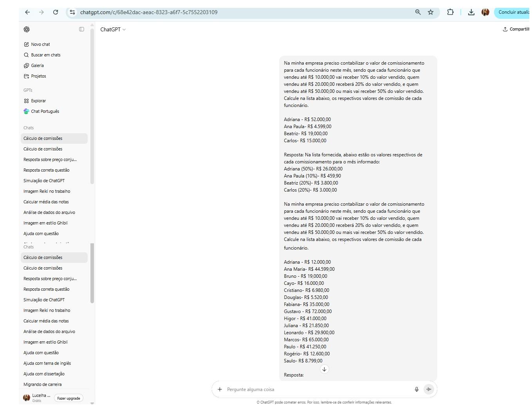Click the chatgpt.com address bar URL
The image size is (532, 411).
click(149, 12)
